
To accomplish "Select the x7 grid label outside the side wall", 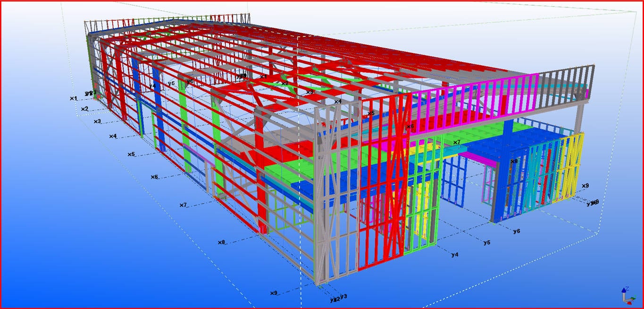I will [183, 205].
